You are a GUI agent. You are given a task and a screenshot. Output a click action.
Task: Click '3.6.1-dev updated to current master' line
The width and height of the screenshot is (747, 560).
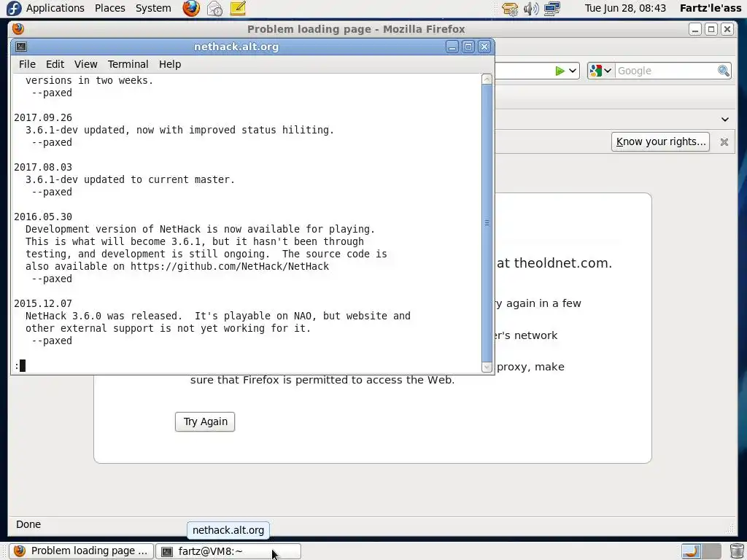[130, 179]
